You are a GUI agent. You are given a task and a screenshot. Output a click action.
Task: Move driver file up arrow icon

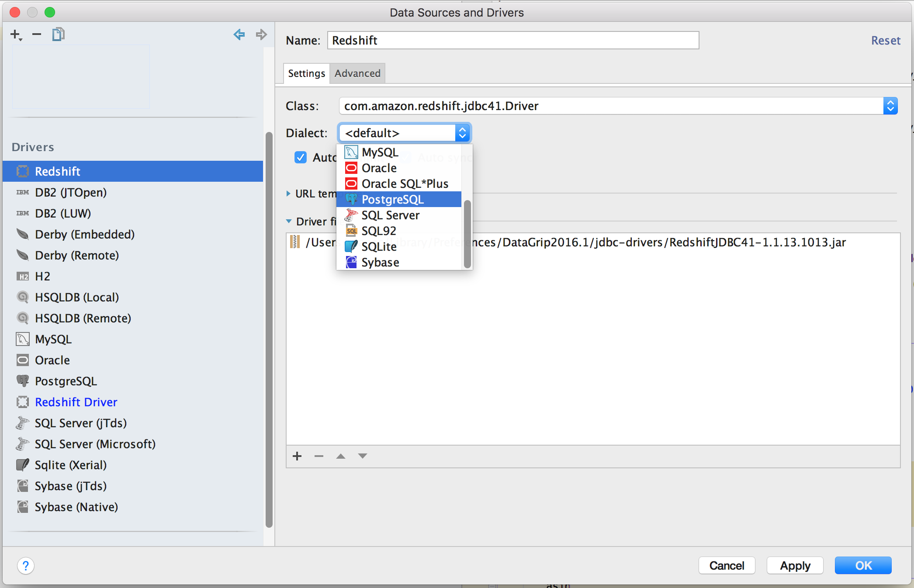(341, 456)
